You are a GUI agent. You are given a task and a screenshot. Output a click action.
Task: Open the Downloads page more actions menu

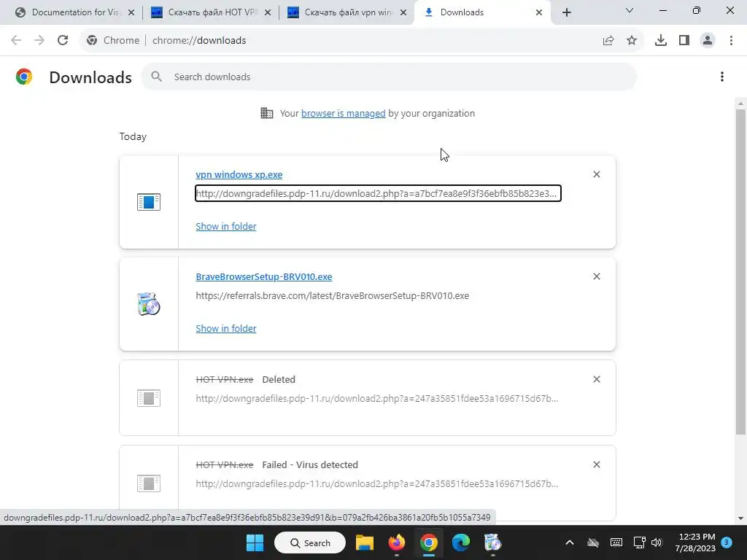pyautogui.click(x=721, y=77)
